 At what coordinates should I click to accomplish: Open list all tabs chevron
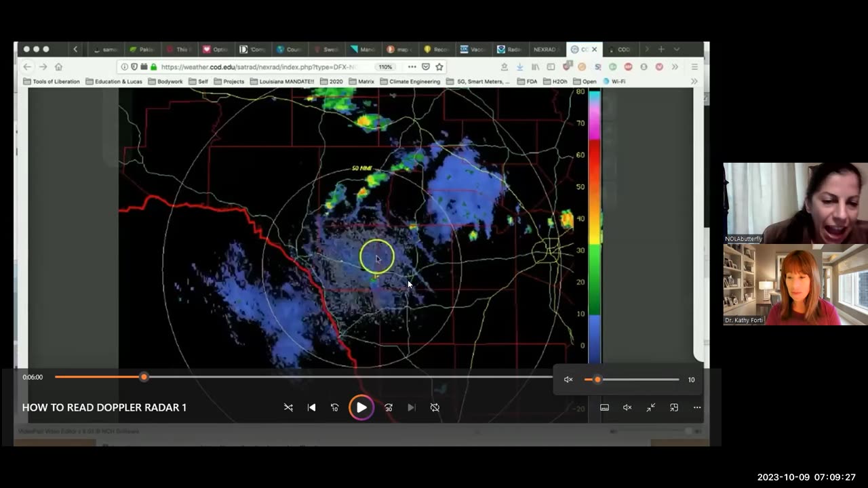(x=676, y=49)
